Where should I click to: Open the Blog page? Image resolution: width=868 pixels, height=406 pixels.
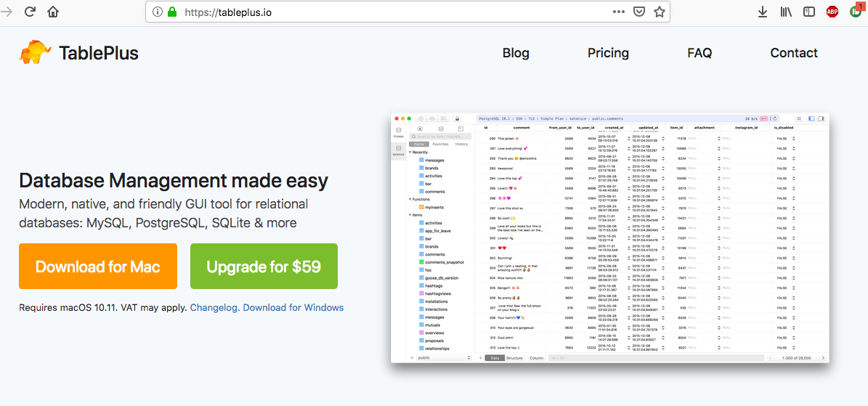tap(516, 53)
